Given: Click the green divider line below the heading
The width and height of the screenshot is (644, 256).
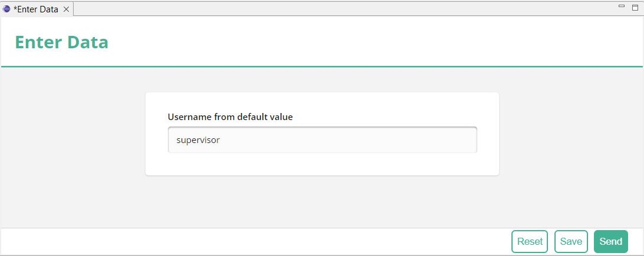Looking at the screenshot, I should (322, 67).
